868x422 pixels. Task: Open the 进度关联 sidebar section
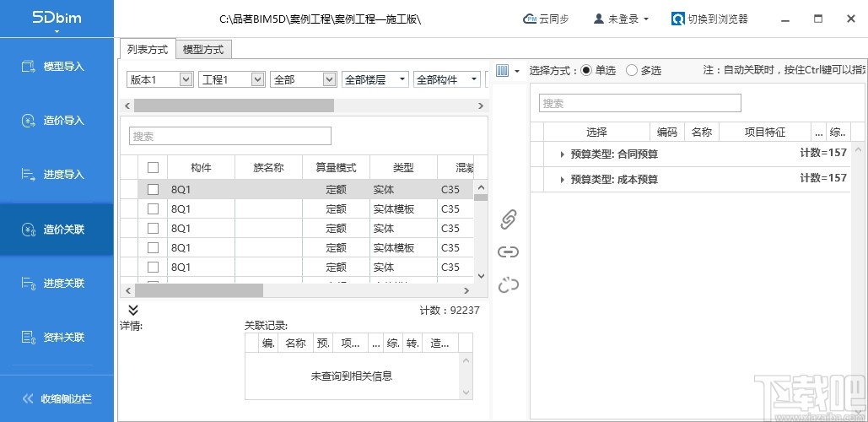pyautogui.click(x=57, y=283)
